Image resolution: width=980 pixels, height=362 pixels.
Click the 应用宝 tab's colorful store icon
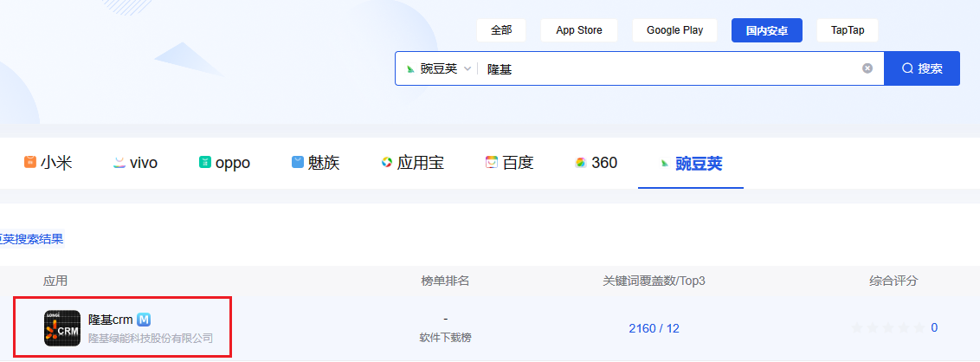(387, 163)
